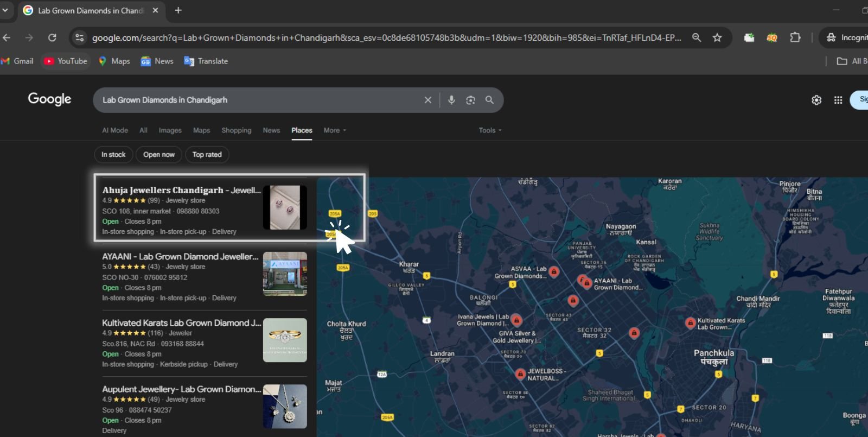Open Google apps grid icon
This screenshot has width=868, height=437.
coord(838,100)
